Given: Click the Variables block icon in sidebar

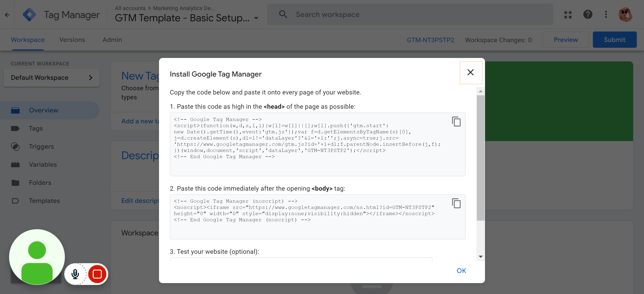Looking at the screenshot, I should click(x=15, y=165).
